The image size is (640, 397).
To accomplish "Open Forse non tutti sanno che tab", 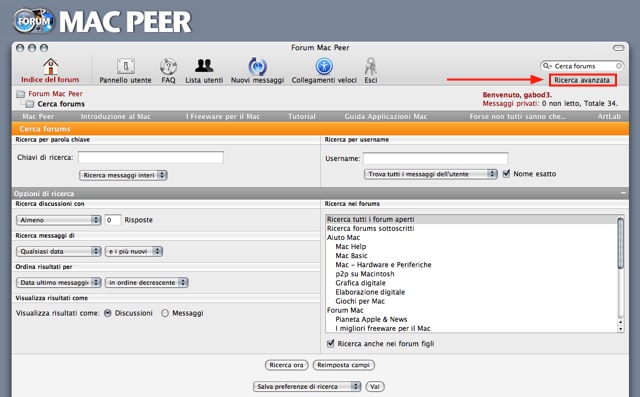I will pyautogui.click(x=518, y=116).
